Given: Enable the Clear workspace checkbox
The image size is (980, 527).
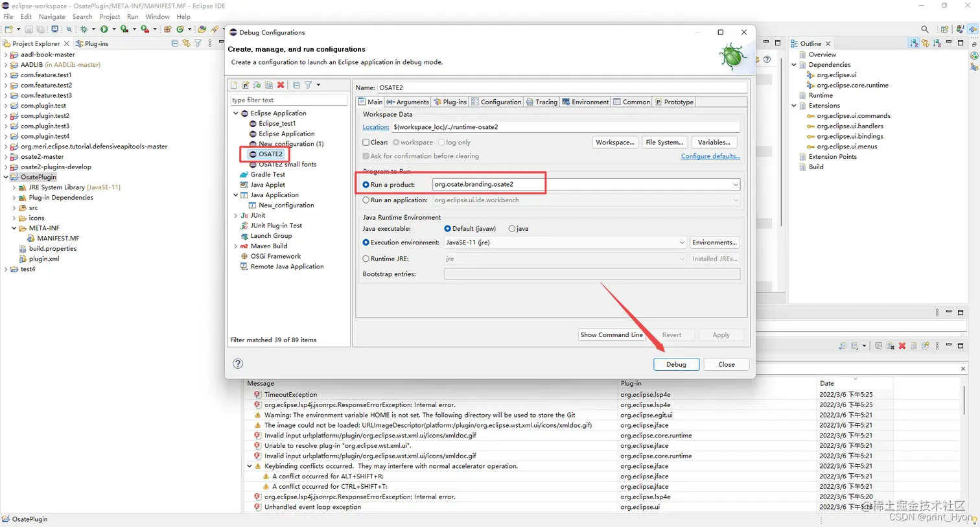Looking at the screenshot, I should point(366,143).
